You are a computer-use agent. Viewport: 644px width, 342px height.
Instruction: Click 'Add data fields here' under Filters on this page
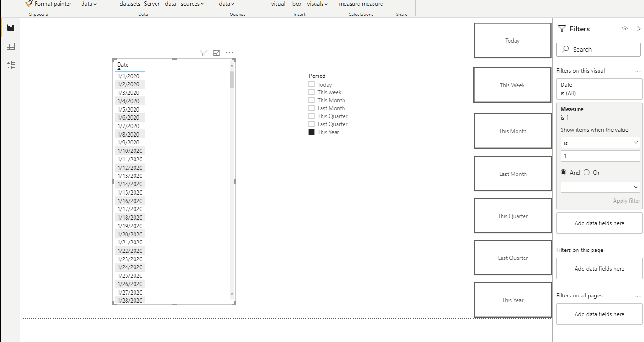599,269
